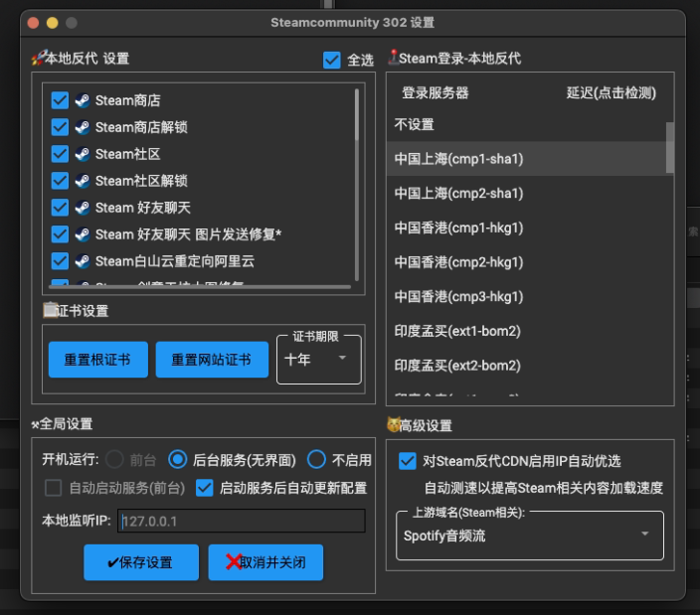Click the 取消并关闭 button
Screen dimensions: 700x615
(x=265, y=562)
